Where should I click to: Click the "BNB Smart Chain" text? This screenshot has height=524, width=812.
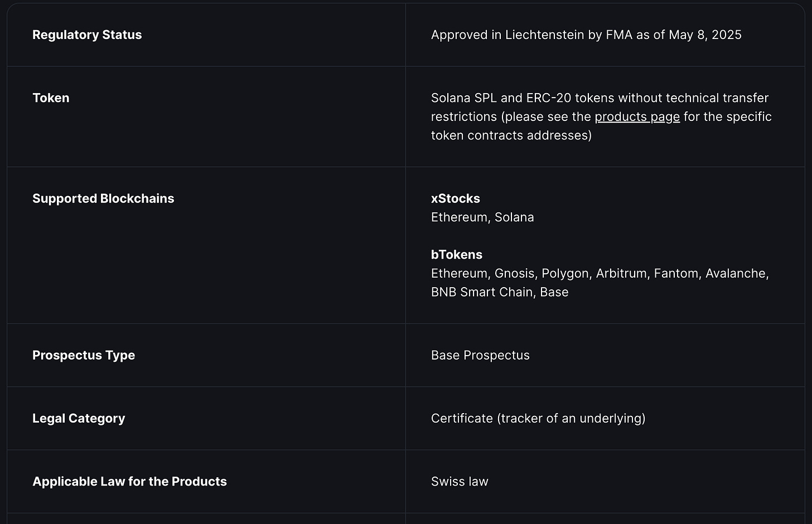click(x=482, y=292)
